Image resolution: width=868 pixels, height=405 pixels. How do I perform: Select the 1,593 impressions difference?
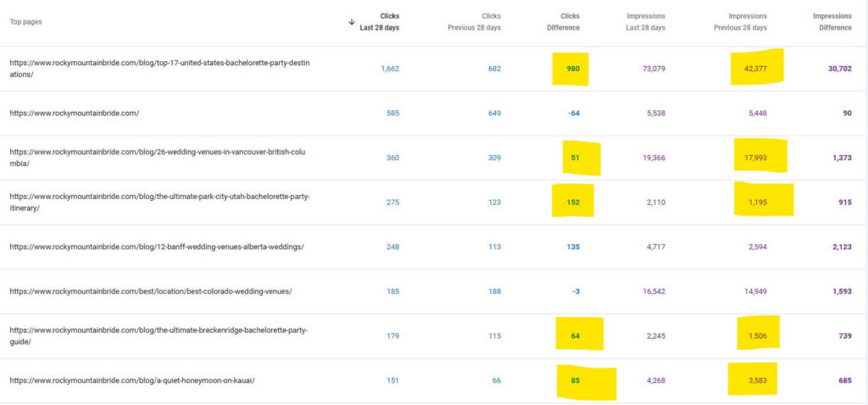(842, 291)
